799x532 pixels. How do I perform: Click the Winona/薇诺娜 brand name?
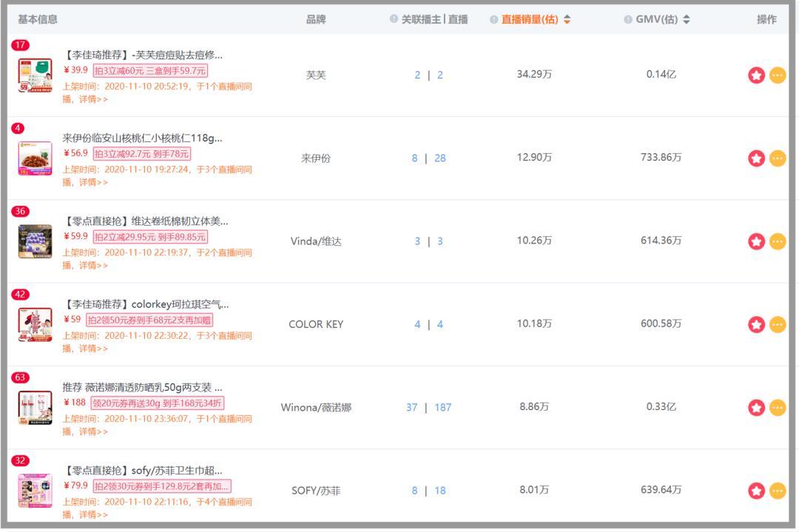pyautogui.click(x=316, y=408)
